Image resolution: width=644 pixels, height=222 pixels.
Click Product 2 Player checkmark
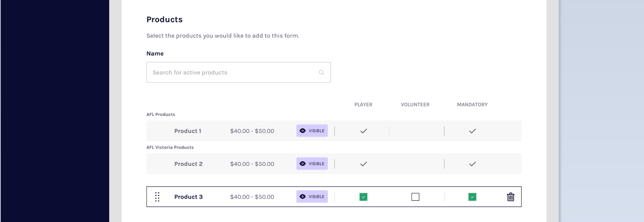[x=363, y=164]
